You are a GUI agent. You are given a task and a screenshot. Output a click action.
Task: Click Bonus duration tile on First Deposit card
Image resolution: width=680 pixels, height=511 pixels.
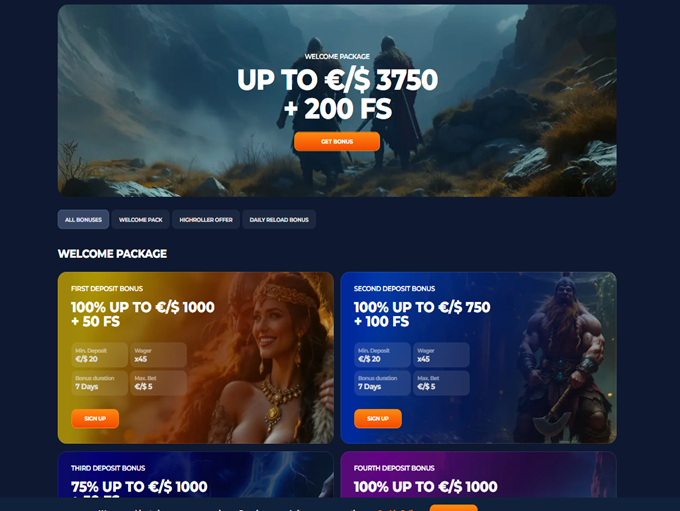[99, 383]
